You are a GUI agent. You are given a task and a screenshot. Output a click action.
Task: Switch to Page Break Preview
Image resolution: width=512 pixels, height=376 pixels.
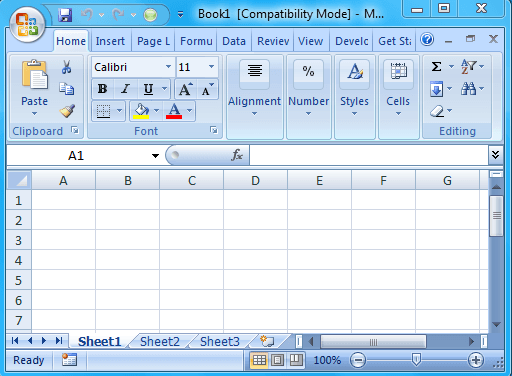pos(296,360)
